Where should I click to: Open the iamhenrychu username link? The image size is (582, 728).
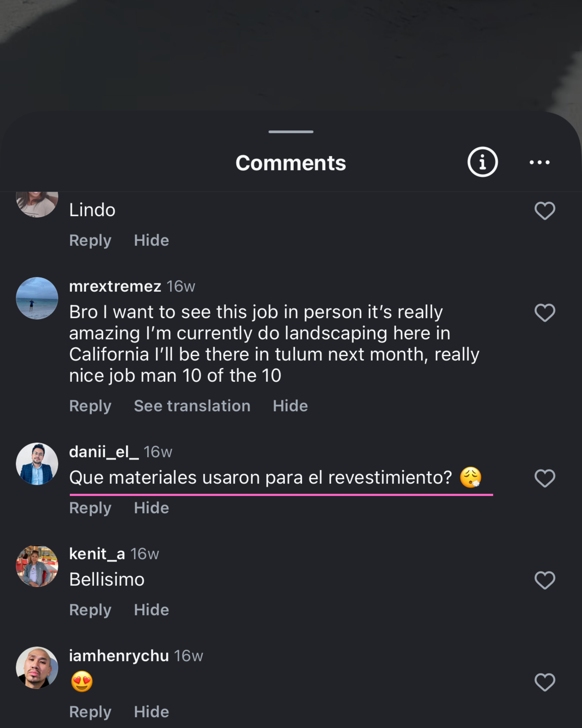click(119, 656)
